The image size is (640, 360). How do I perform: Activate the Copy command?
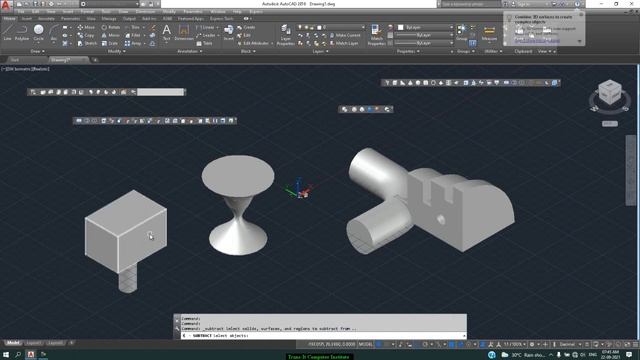point(86,36)
